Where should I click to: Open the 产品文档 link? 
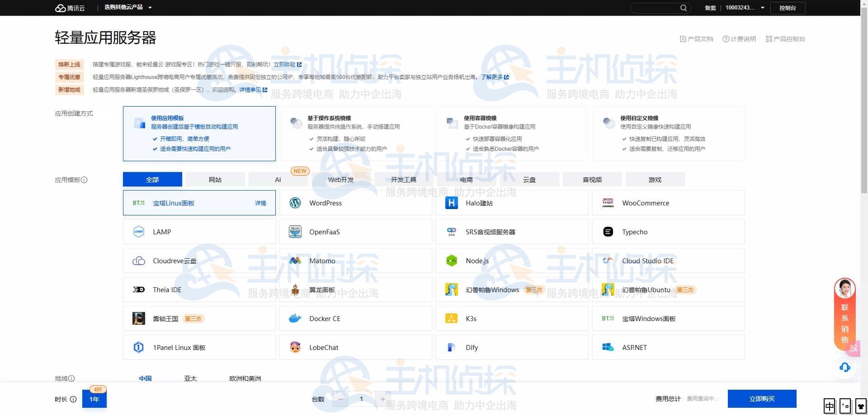[697, 39]
